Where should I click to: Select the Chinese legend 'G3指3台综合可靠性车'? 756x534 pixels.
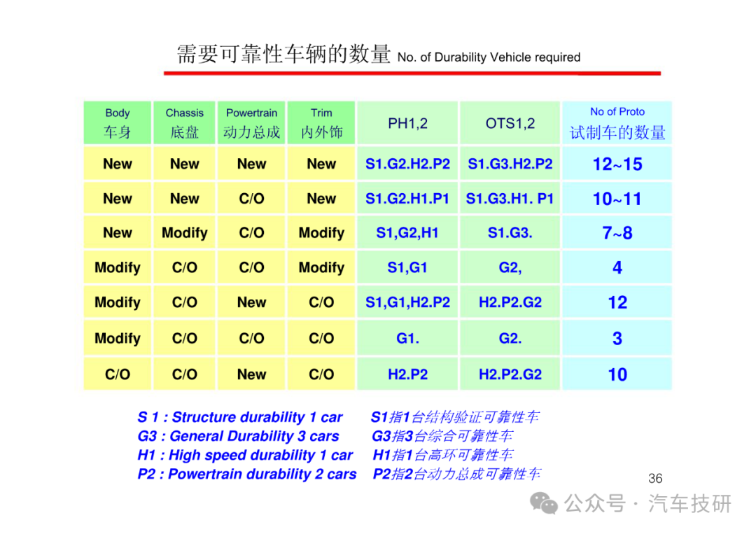click(x=442, y=436)
